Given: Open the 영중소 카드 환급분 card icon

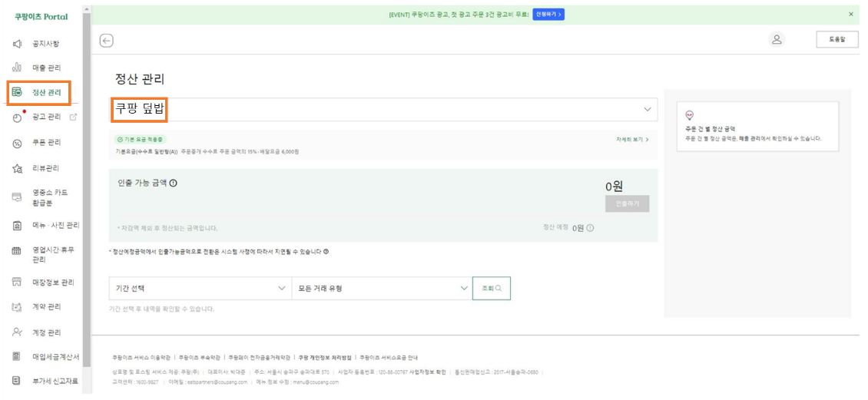Looking at the screenshot, I should click(17, 197).
